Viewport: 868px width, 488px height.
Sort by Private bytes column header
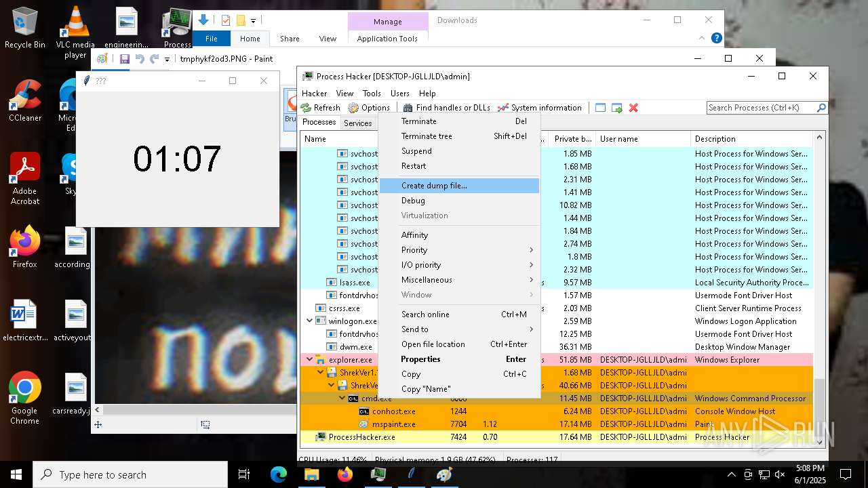click(572, 139)
